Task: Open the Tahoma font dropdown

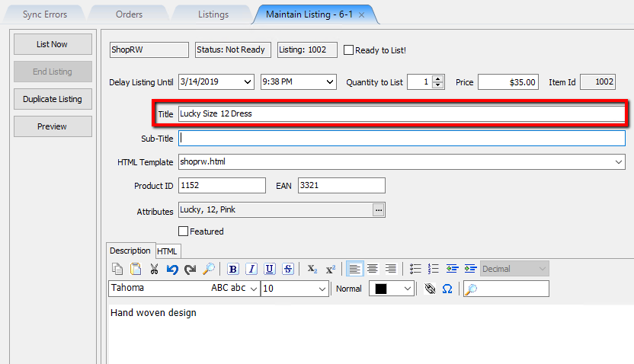Action: (254, 289)
